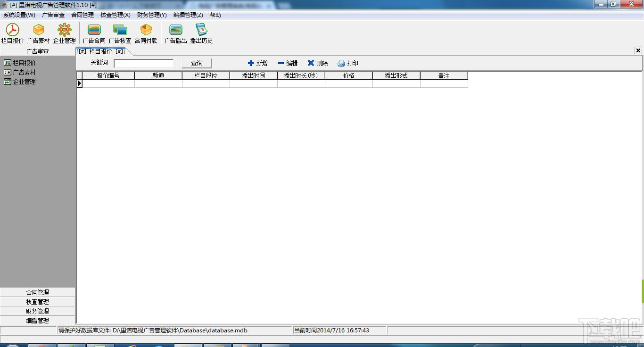
Task: Select 企业管理 in the left sidebar
Action: pos(20,82)
